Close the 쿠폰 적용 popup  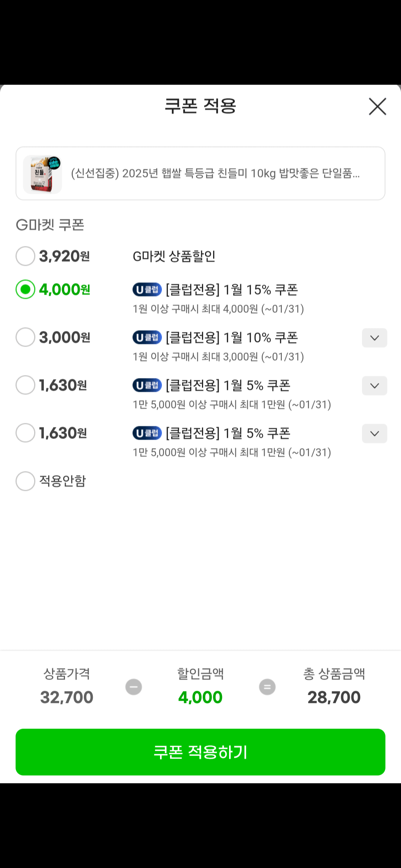coord(377,107)
